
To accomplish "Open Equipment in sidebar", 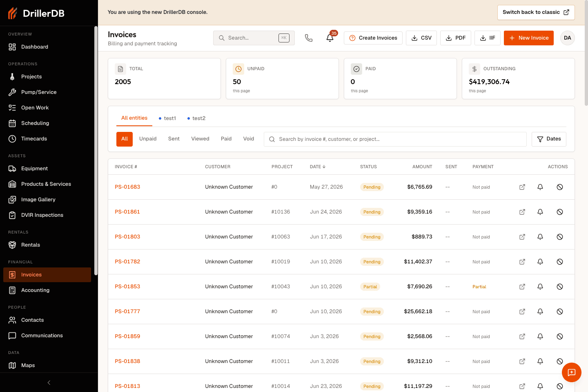I will click(x=47, y=169).
